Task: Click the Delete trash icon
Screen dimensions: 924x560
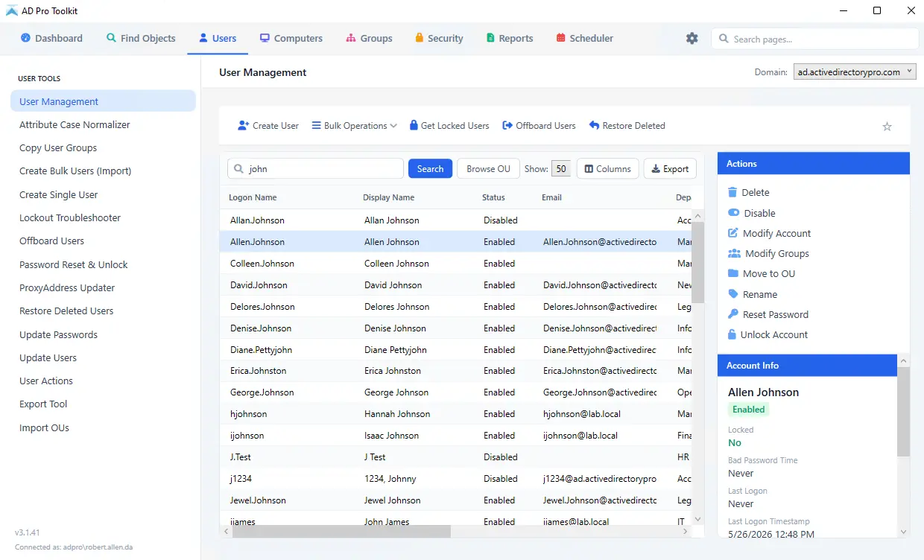Action: pyautogui.click(x=732, y=192)
